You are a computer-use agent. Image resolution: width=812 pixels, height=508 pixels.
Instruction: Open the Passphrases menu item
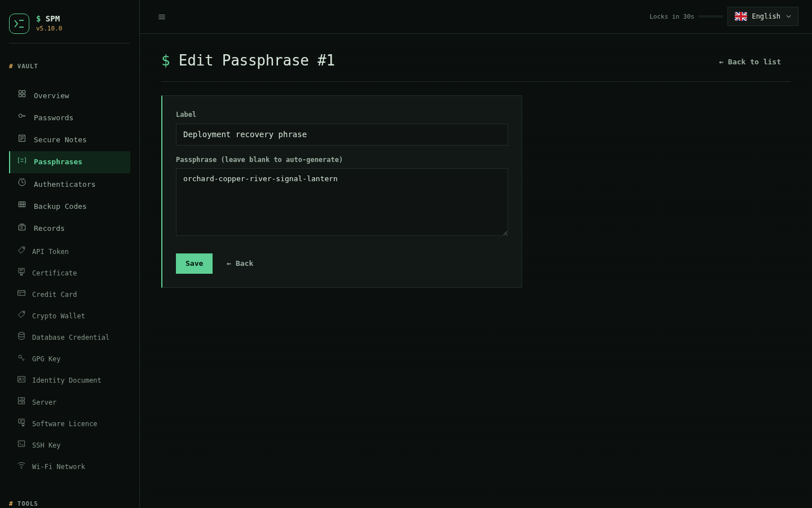tap(70, 162)
